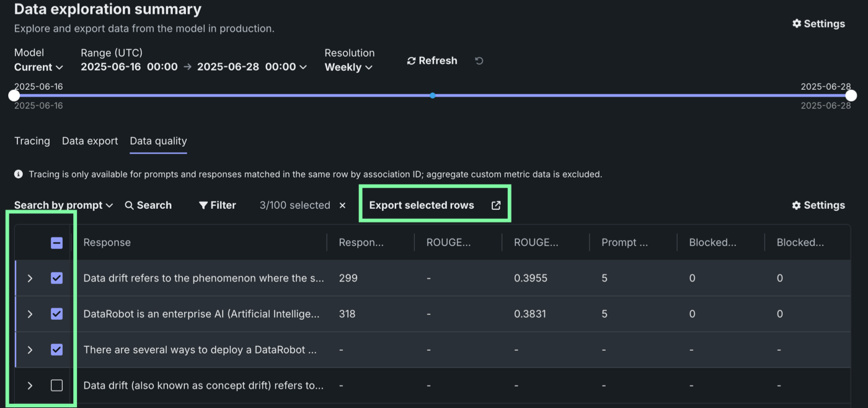Screen dimensions: 868x408
Task: Open the Resolution Weekly dropdown
Action: pos(348,67)
